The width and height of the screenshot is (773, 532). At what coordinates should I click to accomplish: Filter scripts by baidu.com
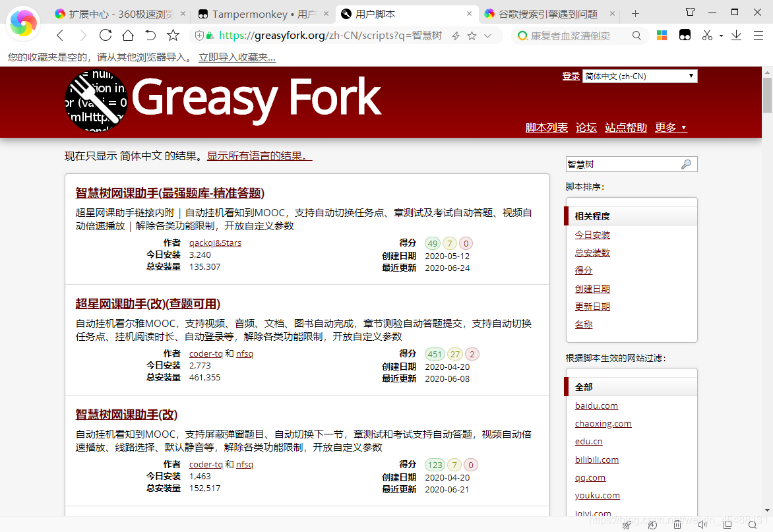click(596, 406)
